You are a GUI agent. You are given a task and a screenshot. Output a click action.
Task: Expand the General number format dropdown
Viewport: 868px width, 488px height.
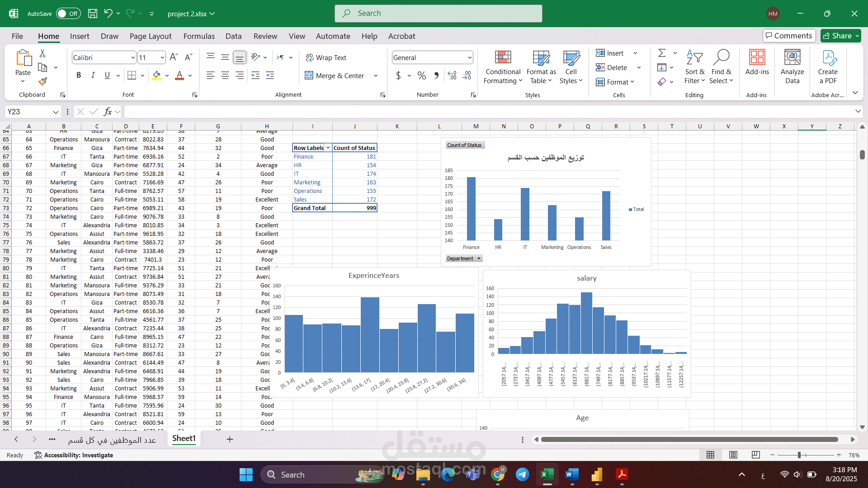click(x=470, y=57)
